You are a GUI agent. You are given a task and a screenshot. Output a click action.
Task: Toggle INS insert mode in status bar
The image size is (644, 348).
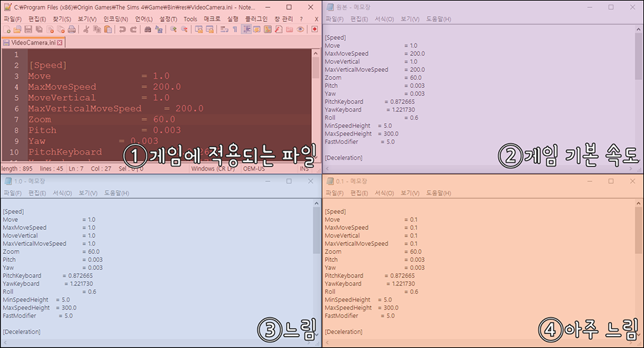[x=304, y=169]
